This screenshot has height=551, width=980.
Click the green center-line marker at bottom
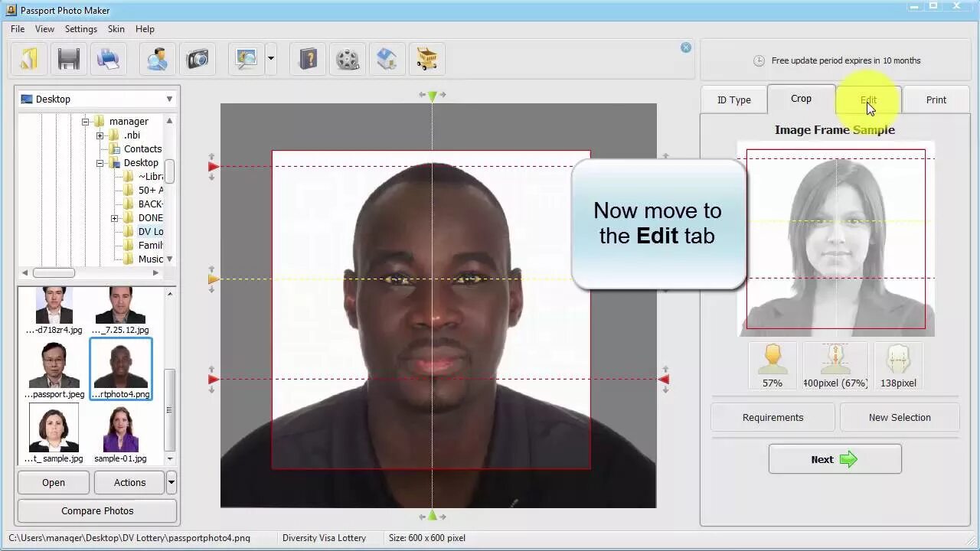[x=433, y=516]
